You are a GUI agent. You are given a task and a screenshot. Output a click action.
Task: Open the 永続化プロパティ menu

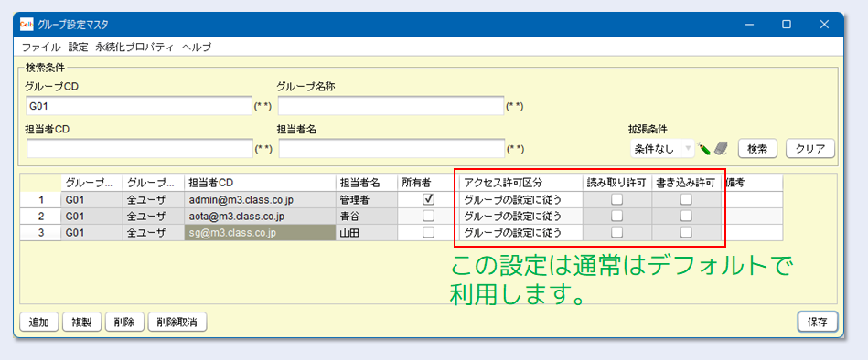(x=134, y=47)
